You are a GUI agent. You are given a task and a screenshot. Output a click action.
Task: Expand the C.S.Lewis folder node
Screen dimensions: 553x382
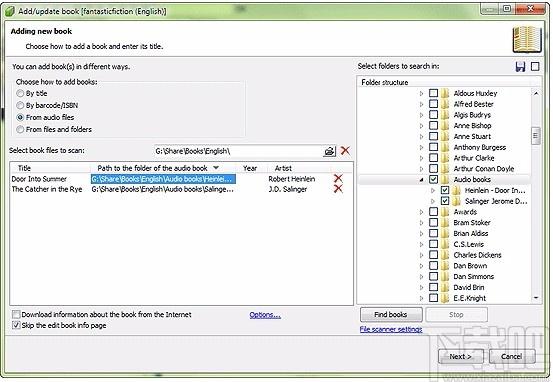421,244
